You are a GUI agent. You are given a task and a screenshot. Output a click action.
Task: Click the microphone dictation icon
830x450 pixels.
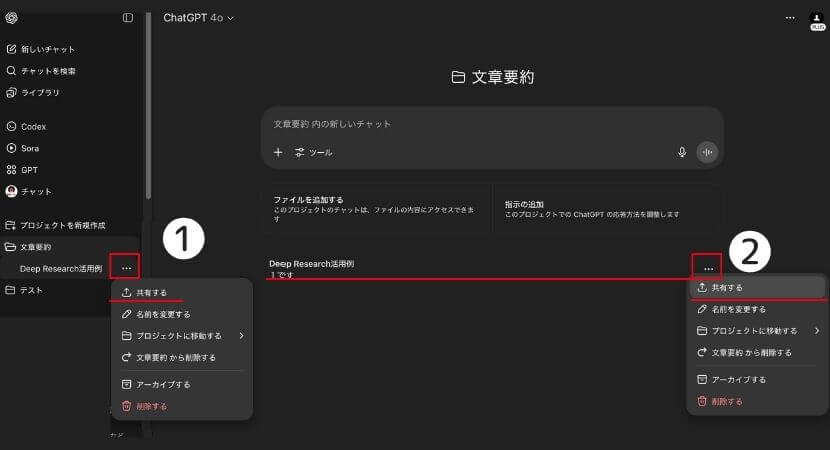click(x=682, y=152)
